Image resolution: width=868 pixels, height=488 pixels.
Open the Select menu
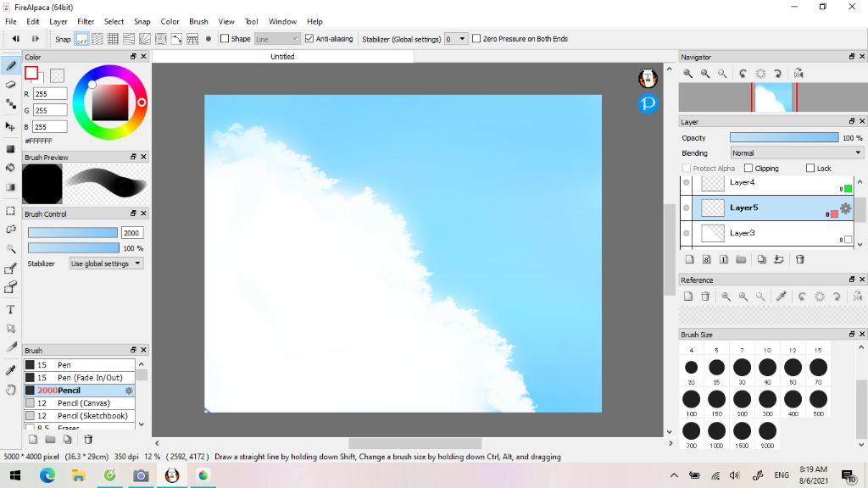[x=114, y=21]
